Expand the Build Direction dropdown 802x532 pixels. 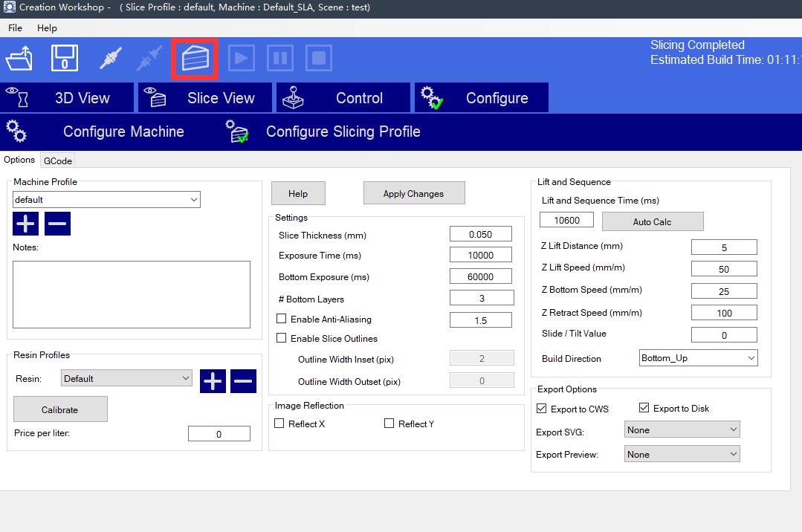(x=698, y=358)
